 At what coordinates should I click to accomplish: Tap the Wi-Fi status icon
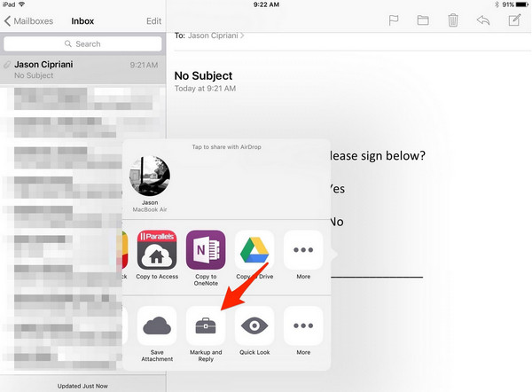point(21,4)
